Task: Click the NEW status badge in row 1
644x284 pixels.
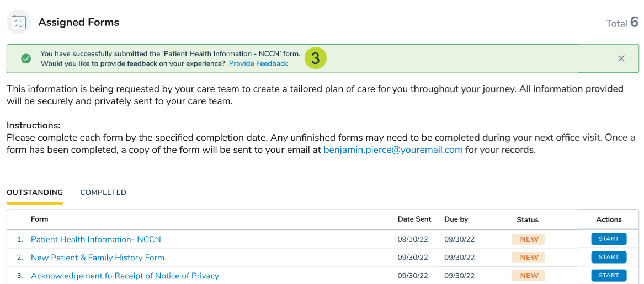Action: 529,239
